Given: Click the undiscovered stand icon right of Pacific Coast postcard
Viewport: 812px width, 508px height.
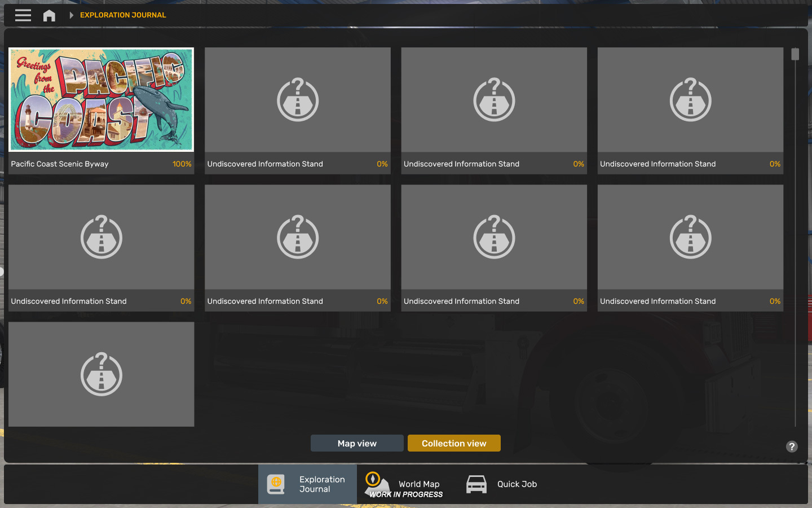Looking at the screenshot, I should coord(298,100).
